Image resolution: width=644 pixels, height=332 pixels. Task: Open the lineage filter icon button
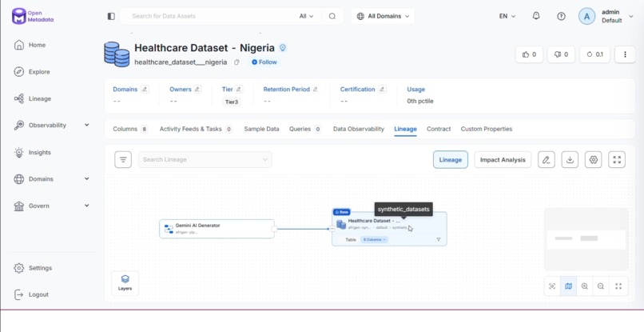click(123, 160)
